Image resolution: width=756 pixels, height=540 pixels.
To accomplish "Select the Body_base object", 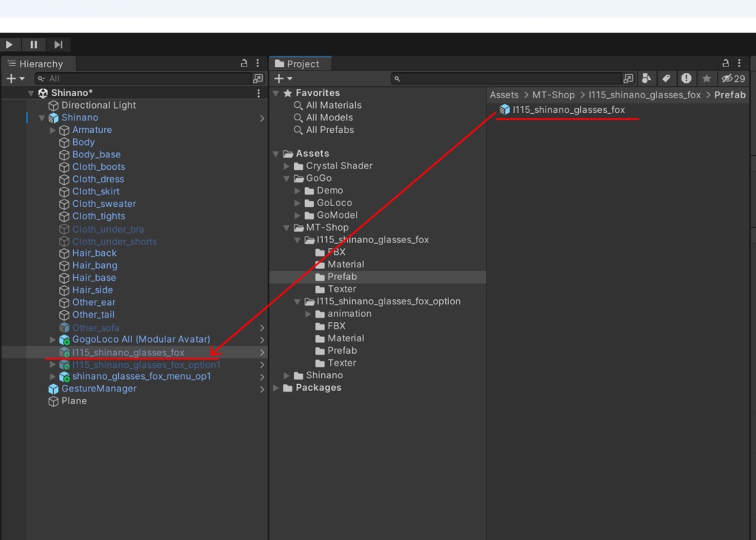I will (x=96, y=154).
